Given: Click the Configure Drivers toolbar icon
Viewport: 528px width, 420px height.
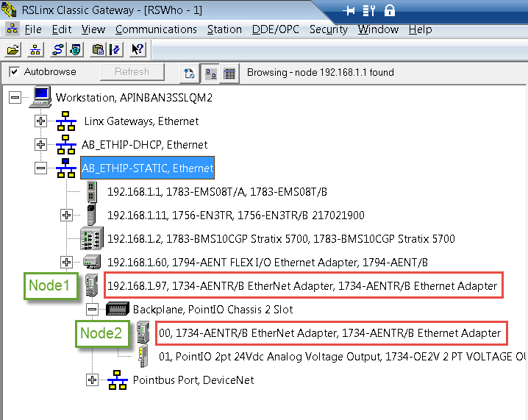Looking at the screenshot, I should pyautogui.click(x=57, y=50).
